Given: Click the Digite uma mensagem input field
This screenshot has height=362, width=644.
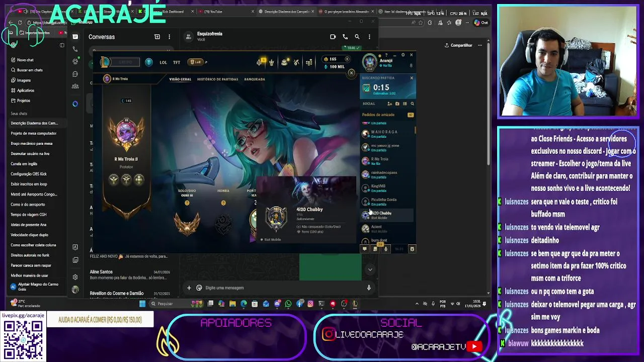Looking at the screenshot, I should point(284,288).
